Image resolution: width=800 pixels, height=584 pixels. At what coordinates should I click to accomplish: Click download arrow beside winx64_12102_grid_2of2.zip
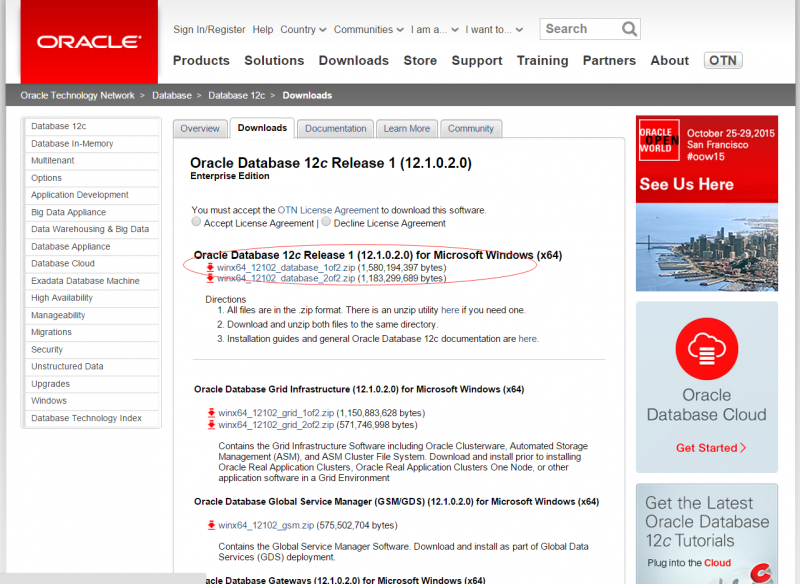(x=211, y=425)
